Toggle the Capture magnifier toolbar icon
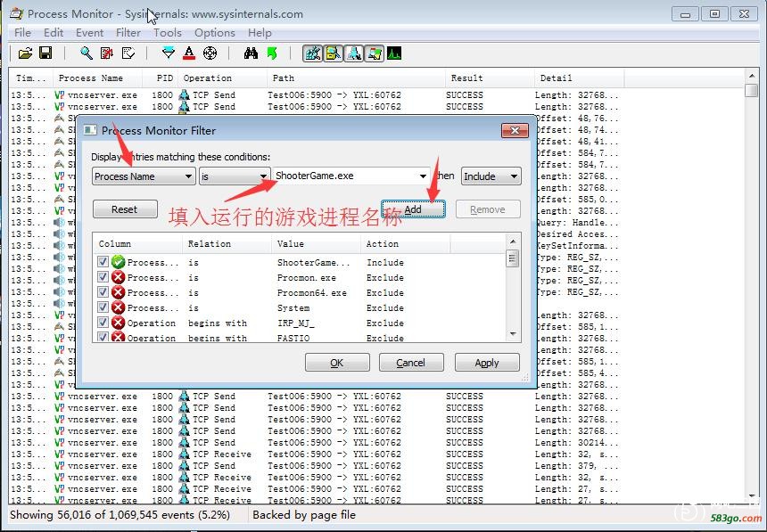The height and width of the screenshot is (532, 767). (x=87, y=53)
